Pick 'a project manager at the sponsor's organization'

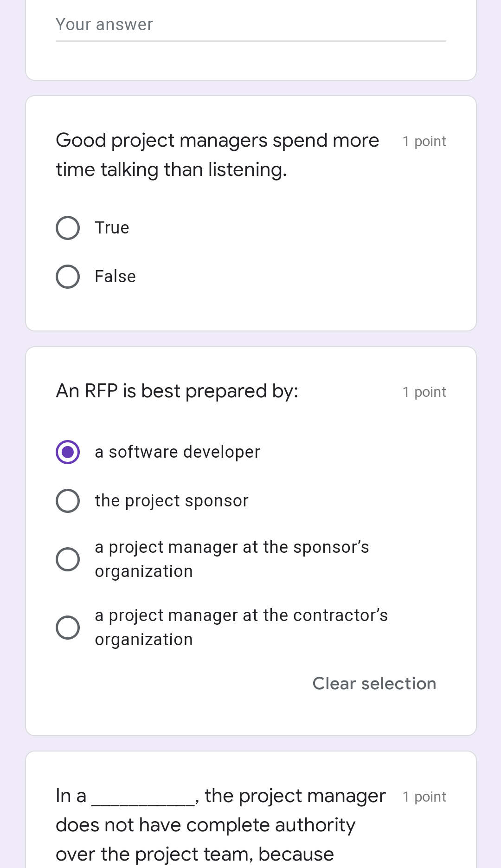[x=68, y=558]
